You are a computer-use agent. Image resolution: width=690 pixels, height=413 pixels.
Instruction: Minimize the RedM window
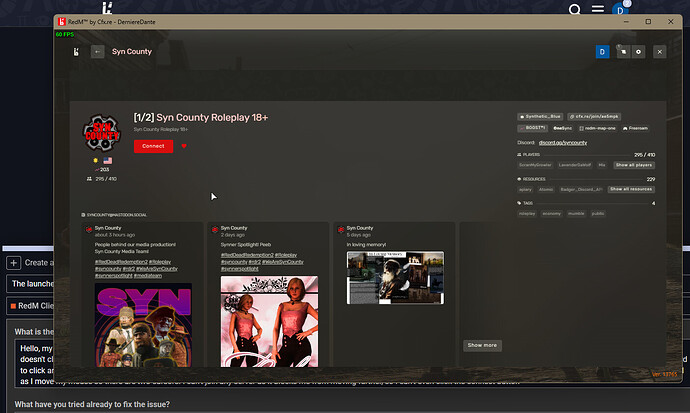pos(626,22)
